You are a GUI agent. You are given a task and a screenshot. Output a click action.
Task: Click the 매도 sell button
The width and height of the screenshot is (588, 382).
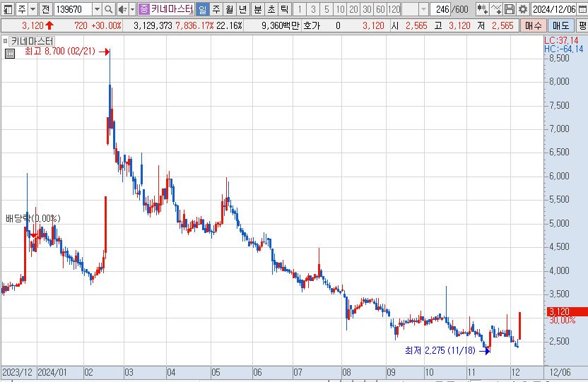(x=561, y=25)
